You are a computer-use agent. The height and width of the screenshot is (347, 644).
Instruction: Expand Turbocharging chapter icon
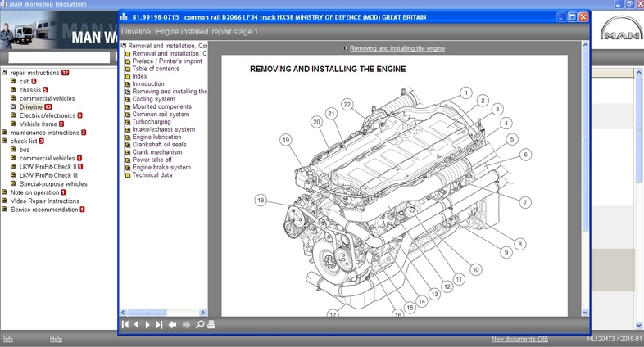pyautogui.click(x=128, y=122)
